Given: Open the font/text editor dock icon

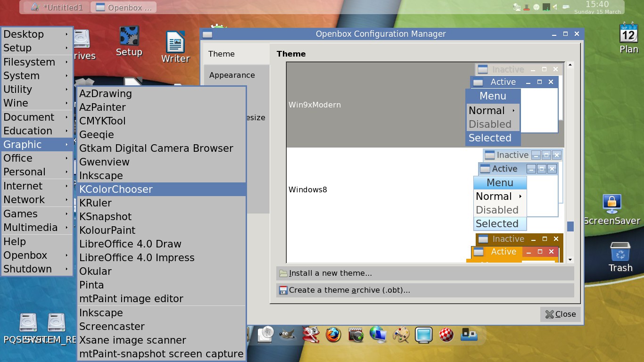Looking at the screenshot, I should click(x=266, y=335).
